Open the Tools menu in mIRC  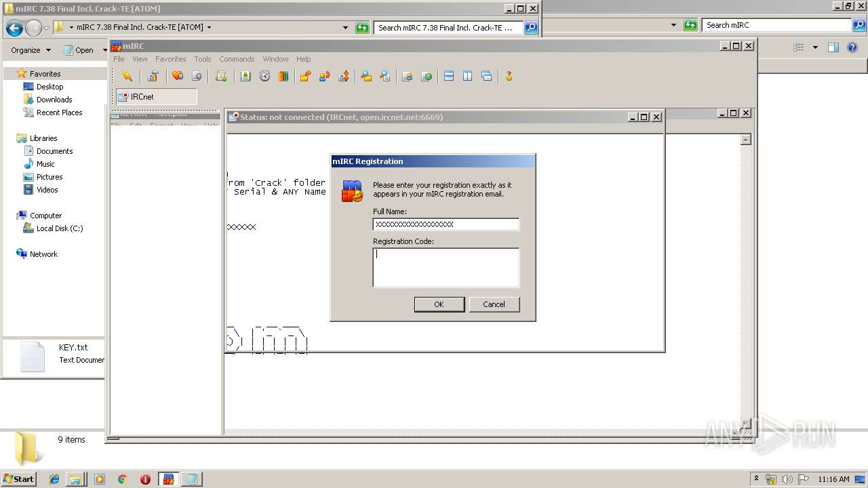202,59
